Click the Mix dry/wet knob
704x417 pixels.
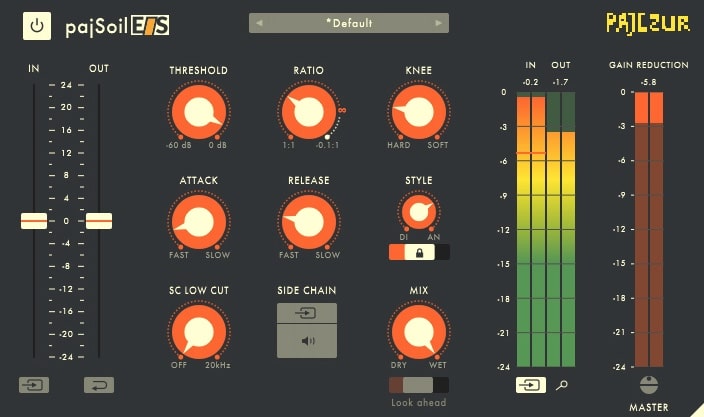point(418,333)
